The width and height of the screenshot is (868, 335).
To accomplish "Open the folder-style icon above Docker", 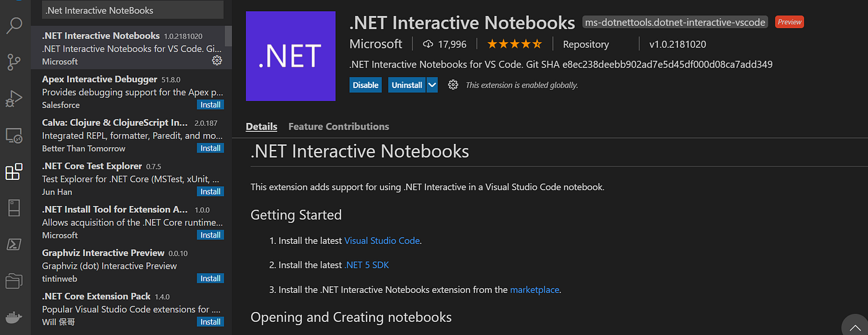I will click(x=14, y=281).
